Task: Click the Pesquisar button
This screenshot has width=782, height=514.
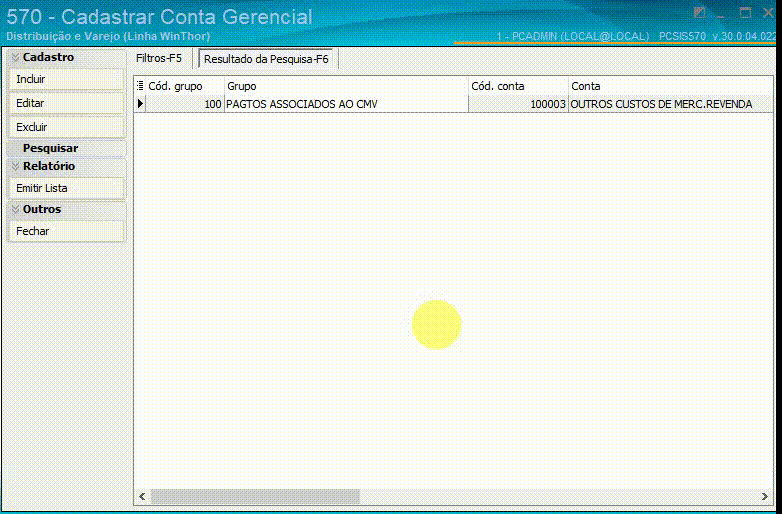Action: tap(66, 148)
